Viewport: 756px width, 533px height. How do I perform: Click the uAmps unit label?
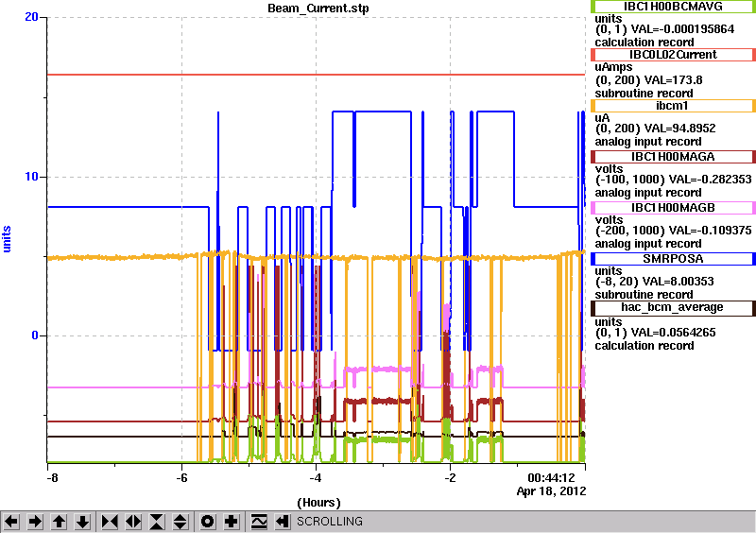pyautogui.click(x=613, y=67)
